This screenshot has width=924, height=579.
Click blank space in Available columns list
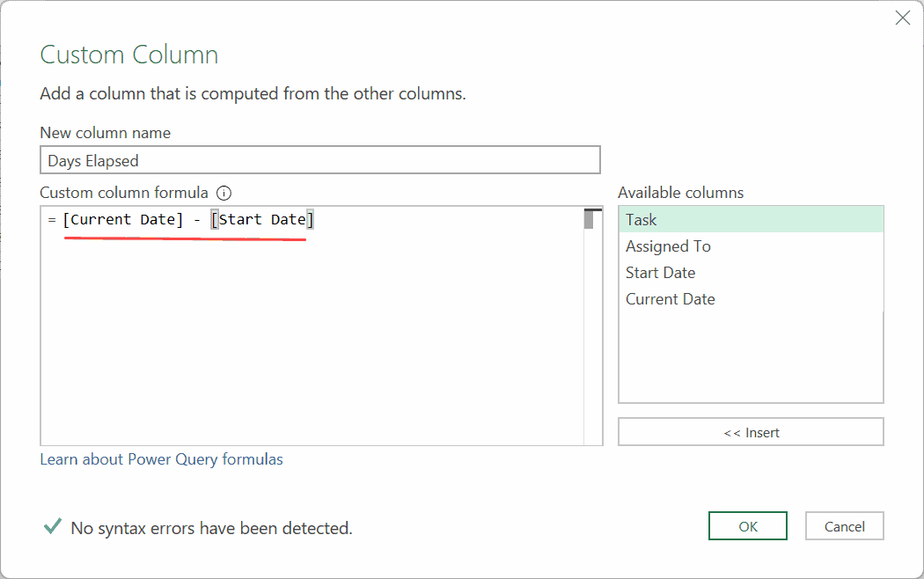751,361
